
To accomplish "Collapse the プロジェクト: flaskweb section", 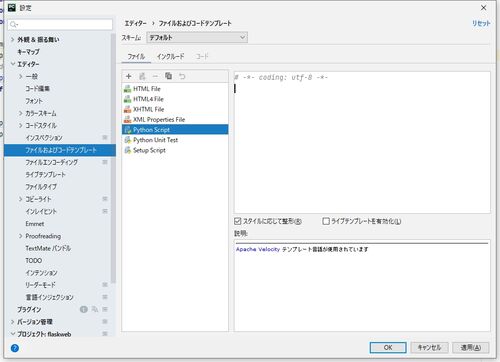I will (12, 334).
